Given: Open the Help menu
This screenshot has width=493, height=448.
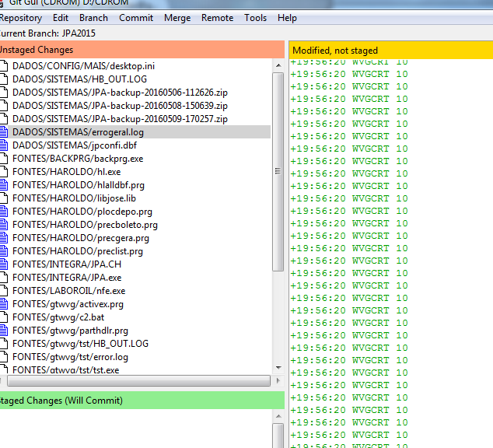Looking at the screenshot, I should point(287,18).
